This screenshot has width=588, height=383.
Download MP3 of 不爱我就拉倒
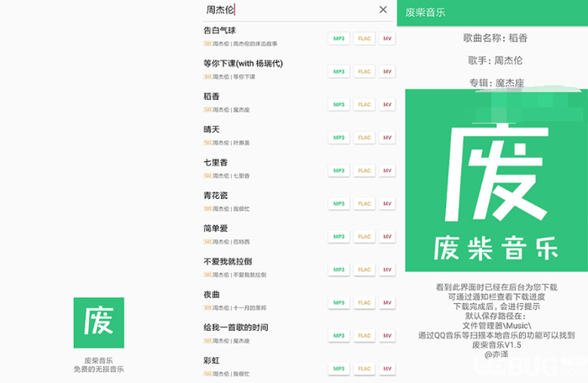point(339,270)
